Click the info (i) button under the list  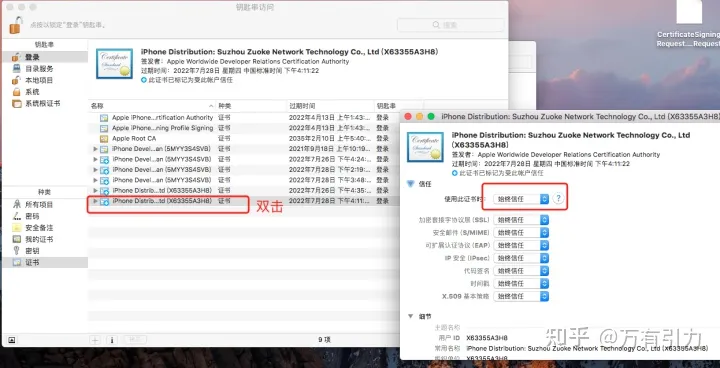(112, 340)
